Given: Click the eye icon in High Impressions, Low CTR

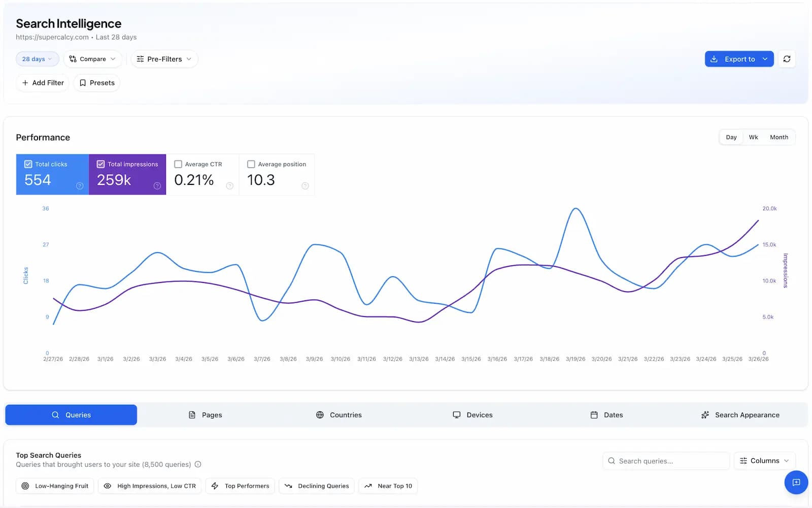Looking at the screenshot, I should point(108,486).
